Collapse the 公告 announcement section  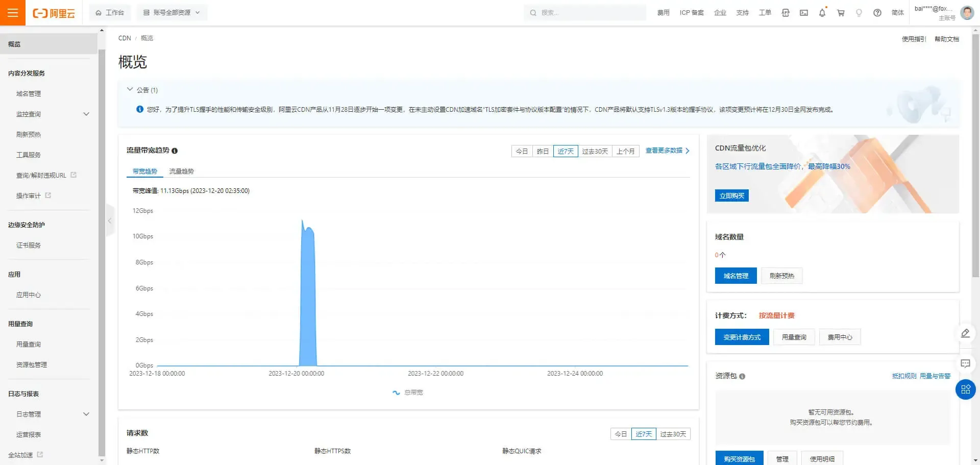[130, 89]
